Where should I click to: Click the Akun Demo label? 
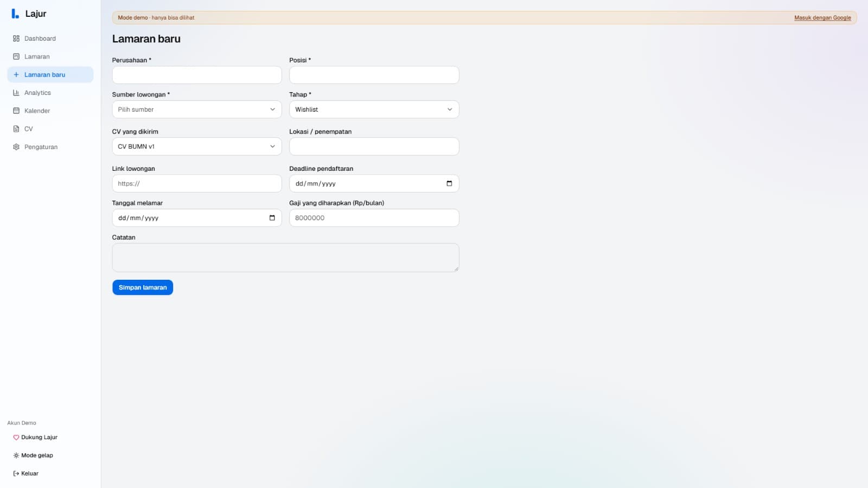click(22, 423)
